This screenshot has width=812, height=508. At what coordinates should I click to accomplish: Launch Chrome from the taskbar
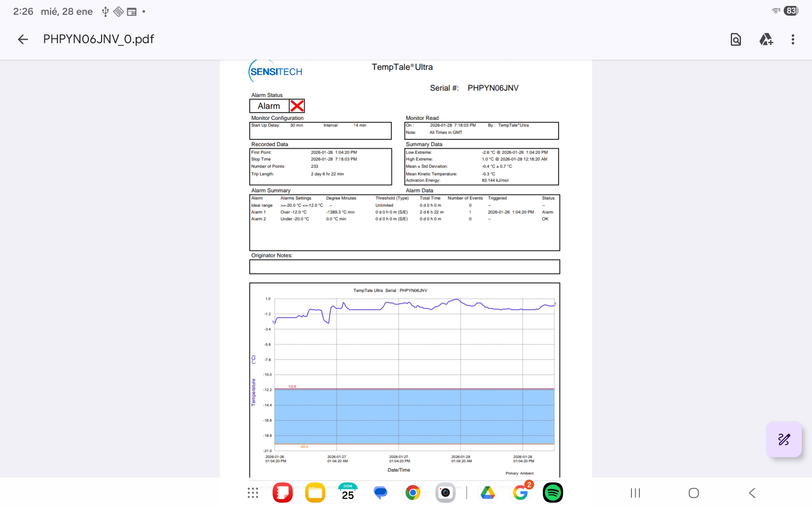(413, 493)
